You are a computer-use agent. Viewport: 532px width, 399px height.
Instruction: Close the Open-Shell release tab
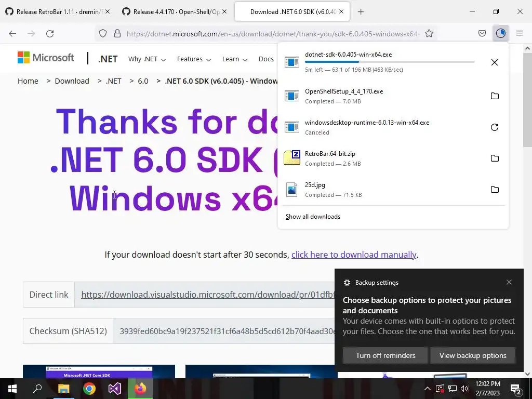(224, 12)
